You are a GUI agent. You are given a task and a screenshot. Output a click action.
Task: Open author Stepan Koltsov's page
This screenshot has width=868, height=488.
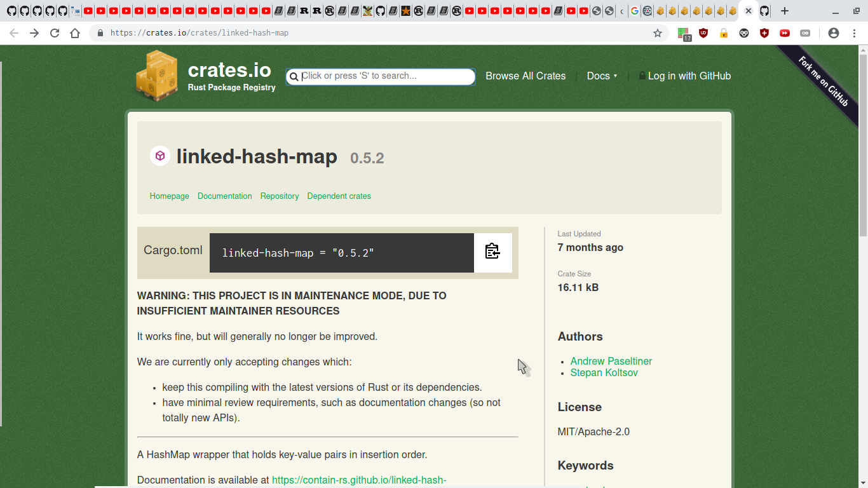(x=604, y=372)
